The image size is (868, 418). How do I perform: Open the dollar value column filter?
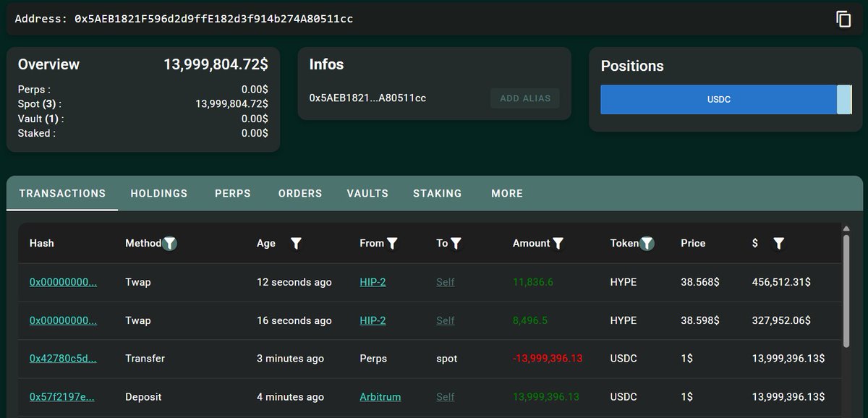[x=778, y=244]
